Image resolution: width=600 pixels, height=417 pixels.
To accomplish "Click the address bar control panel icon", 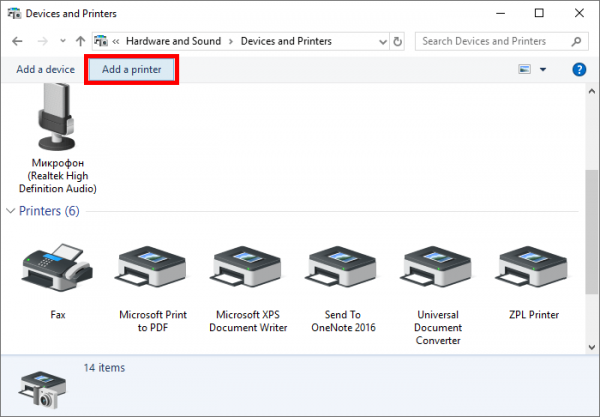I will [101, 41].
